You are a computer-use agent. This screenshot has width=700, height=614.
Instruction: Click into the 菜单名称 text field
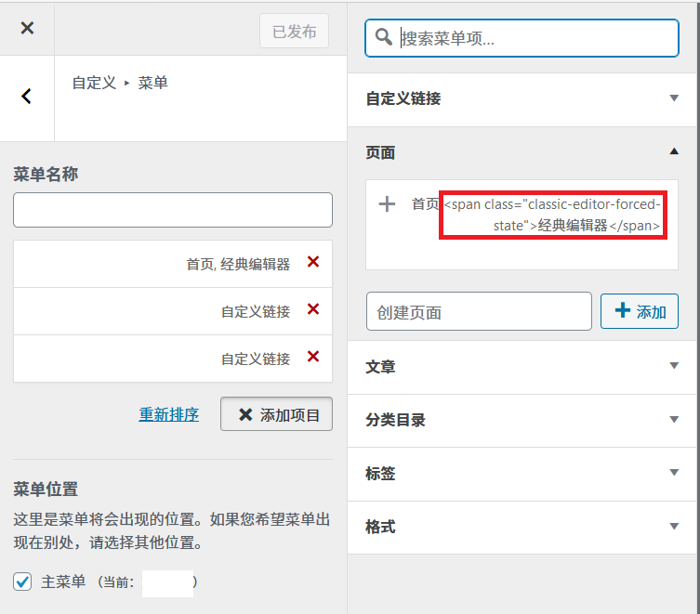point(173,210)
